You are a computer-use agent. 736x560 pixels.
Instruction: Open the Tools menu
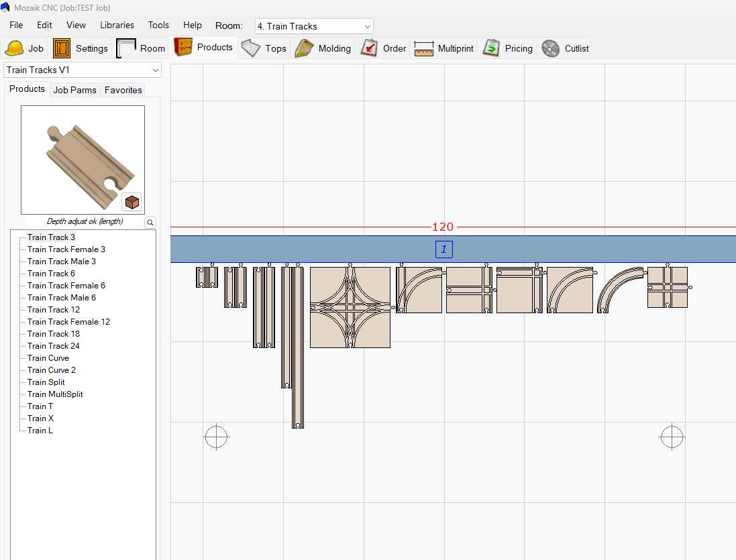click(158, 25)
